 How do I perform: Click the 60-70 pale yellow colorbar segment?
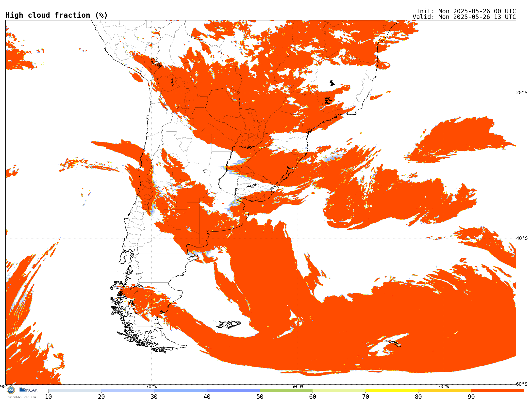(339, 391)
